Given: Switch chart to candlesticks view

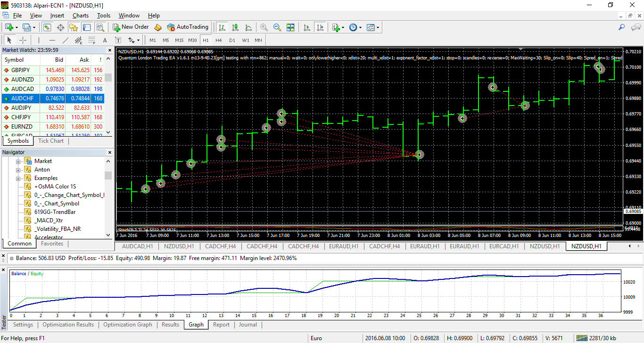Looking at the screenshot, I should [x=235, y=27].
